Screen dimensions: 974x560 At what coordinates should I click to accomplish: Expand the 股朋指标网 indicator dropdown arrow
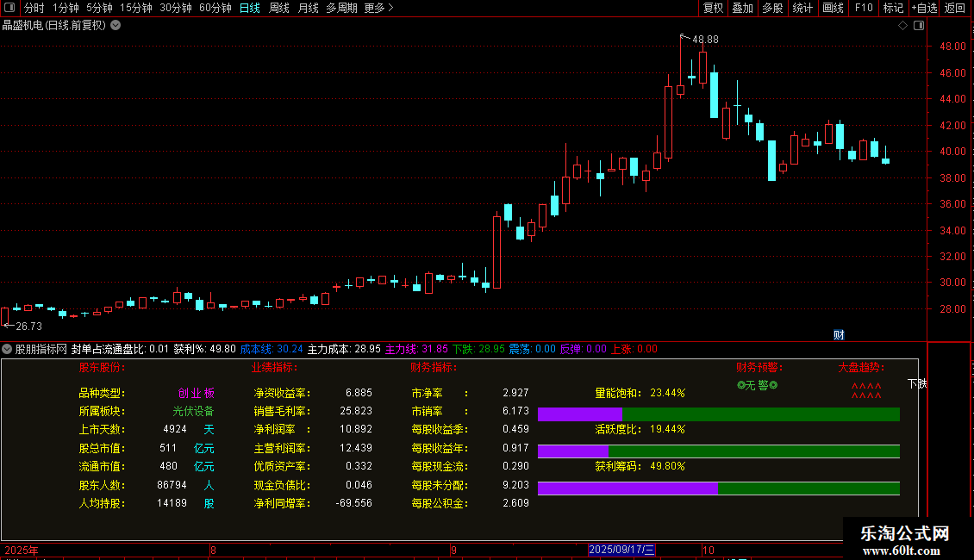(7, 349)
